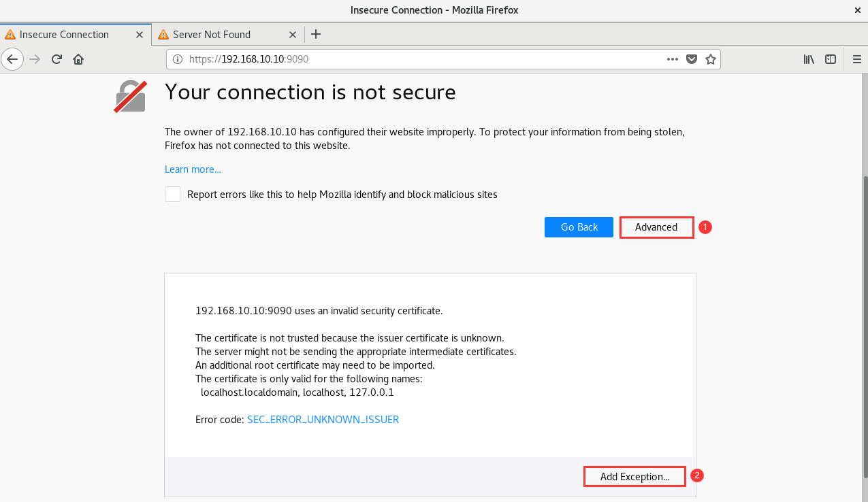
Task: Open the Library view
Action: pyautogui.click(x=809, y=59)
